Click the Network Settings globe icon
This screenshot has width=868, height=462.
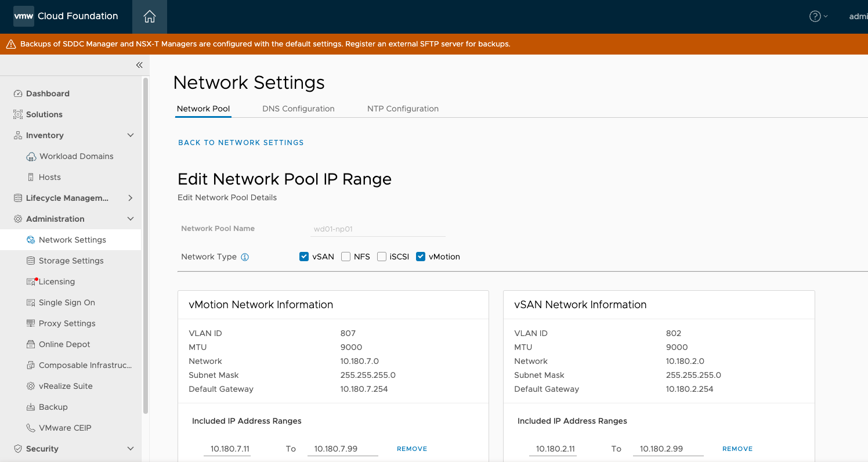[31, 240]
